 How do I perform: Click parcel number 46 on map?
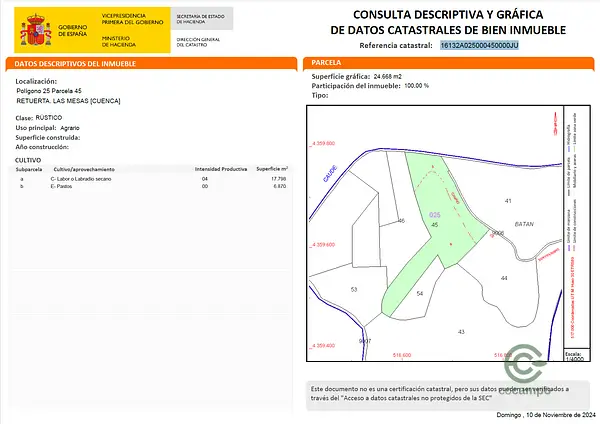[401, 220]
